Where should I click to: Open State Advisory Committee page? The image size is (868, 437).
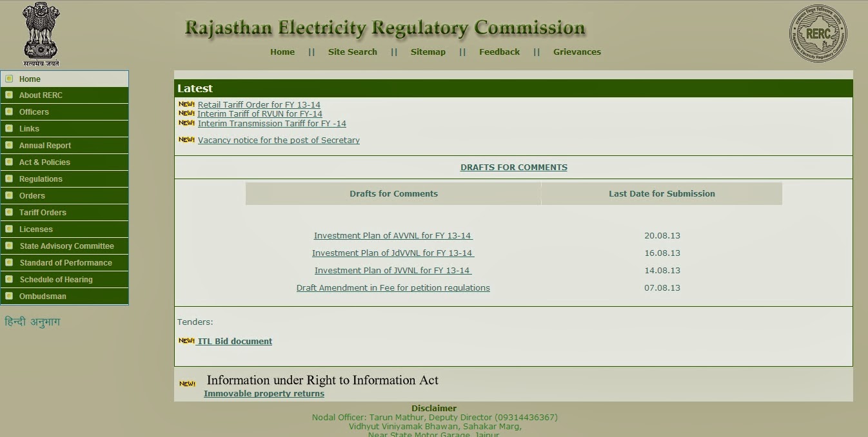(x=64, y=246)
